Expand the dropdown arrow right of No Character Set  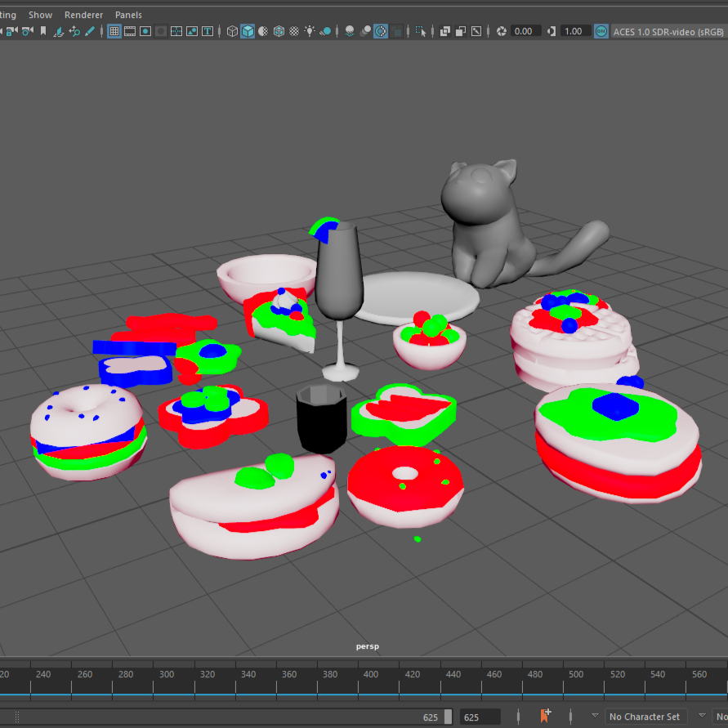pyautogui.click(x=701, y=717)
